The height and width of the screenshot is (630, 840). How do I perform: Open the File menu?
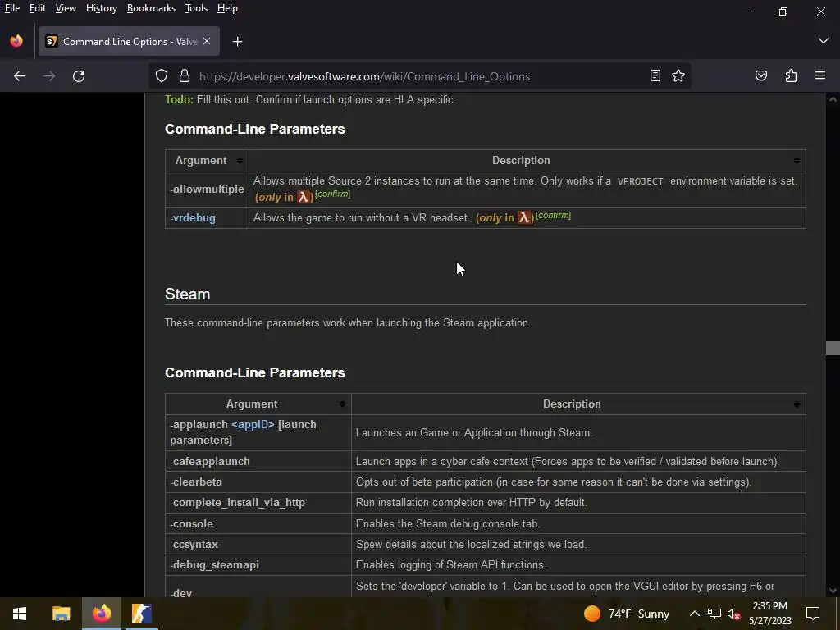pyautogui.click(x=11, y=8)
